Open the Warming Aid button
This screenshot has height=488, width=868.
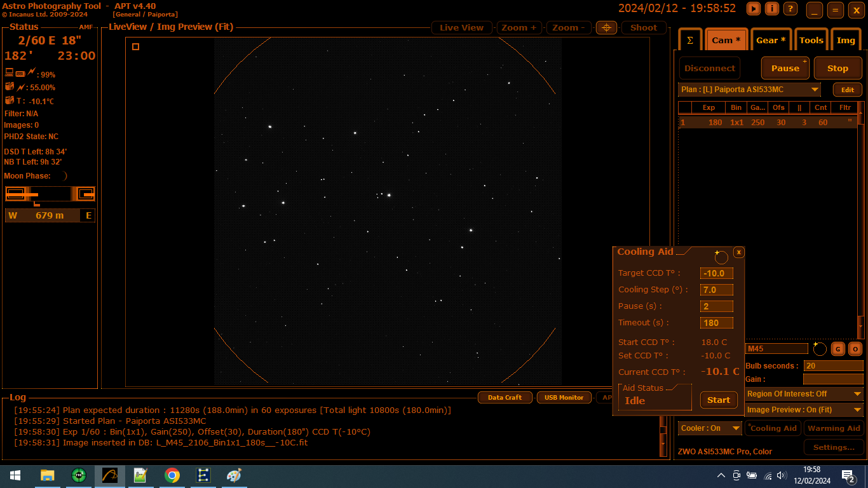coord(834,428)
